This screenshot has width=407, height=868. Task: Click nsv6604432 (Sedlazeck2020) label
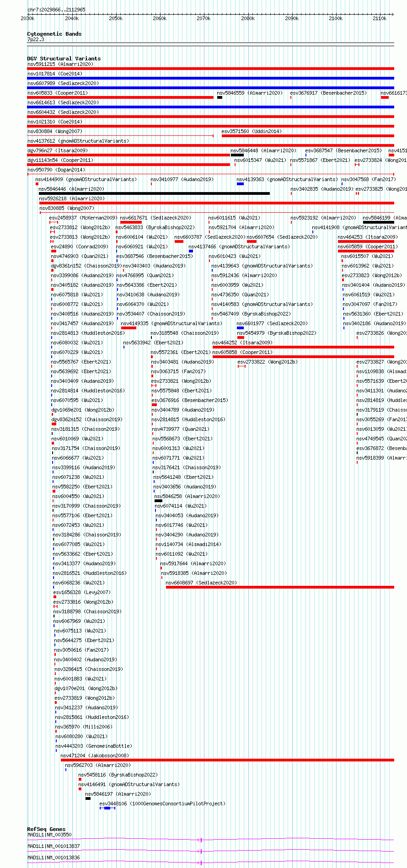tap(63, 112)
